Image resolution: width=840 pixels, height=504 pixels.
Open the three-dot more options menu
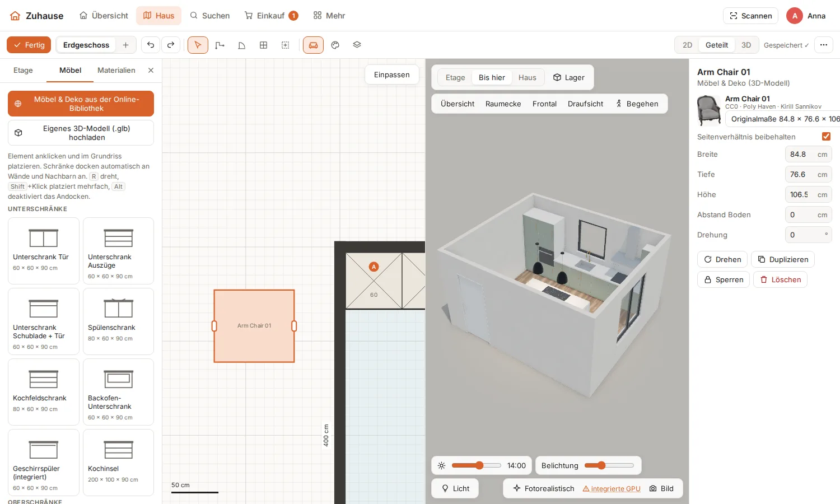pos(823,45)
